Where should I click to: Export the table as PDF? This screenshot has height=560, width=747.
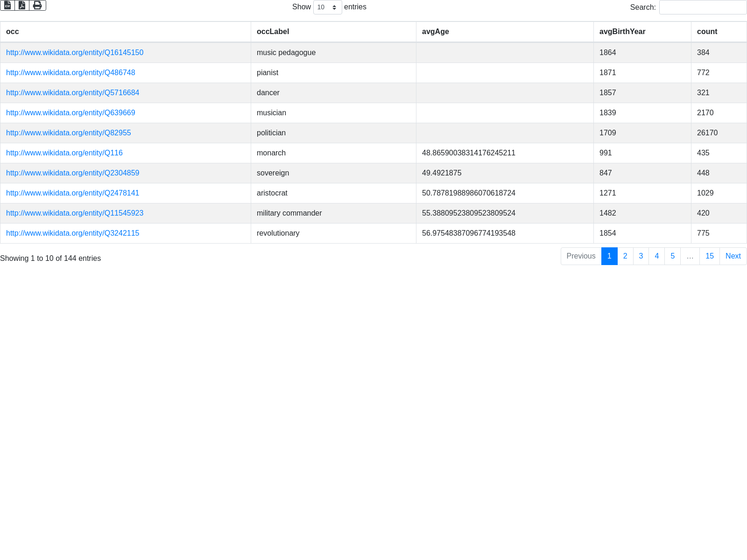(22, 5)
